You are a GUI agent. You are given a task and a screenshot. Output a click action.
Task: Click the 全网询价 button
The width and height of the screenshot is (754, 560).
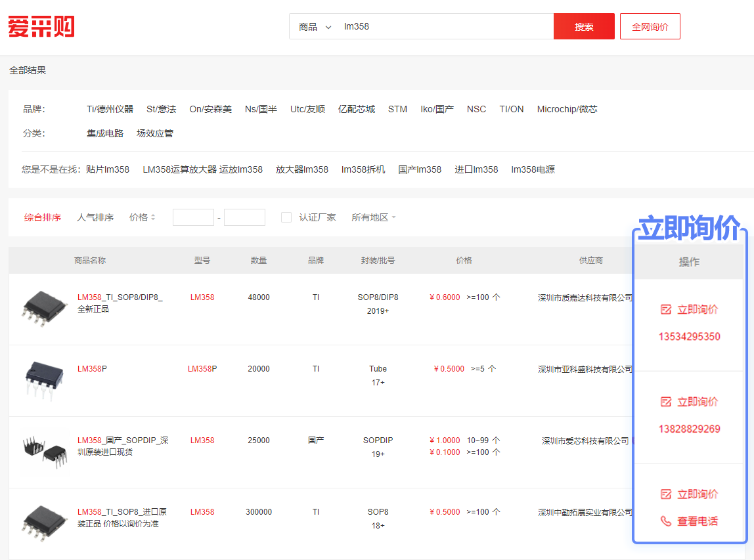650,26
